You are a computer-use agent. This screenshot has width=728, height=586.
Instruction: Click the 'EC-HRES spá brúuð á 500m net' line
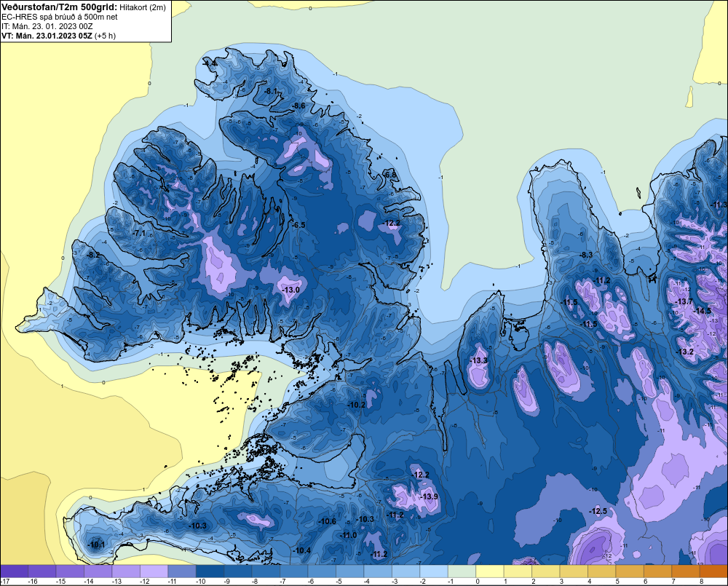pos(60,17)
